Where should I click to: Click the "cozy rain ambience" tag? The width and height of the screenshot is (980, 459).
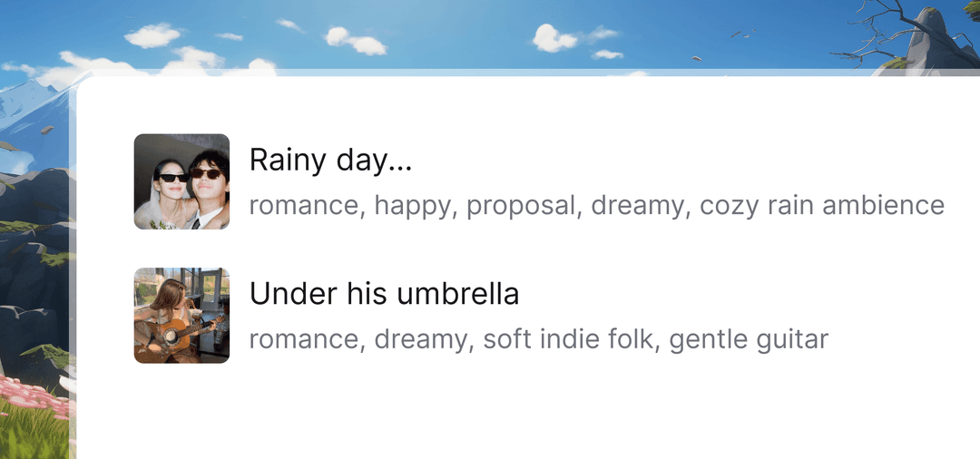(822, 205)
